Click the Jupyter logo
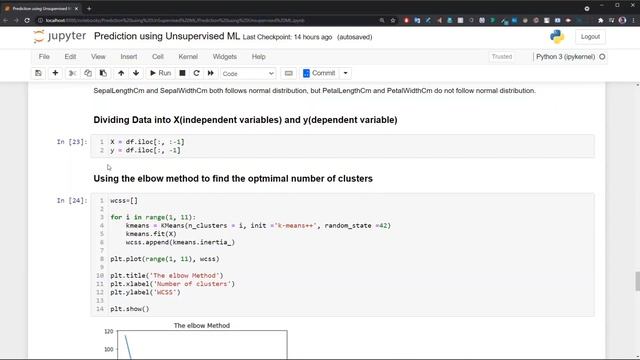The width and height of the screenshot is (640, 360). pos(60,36)
